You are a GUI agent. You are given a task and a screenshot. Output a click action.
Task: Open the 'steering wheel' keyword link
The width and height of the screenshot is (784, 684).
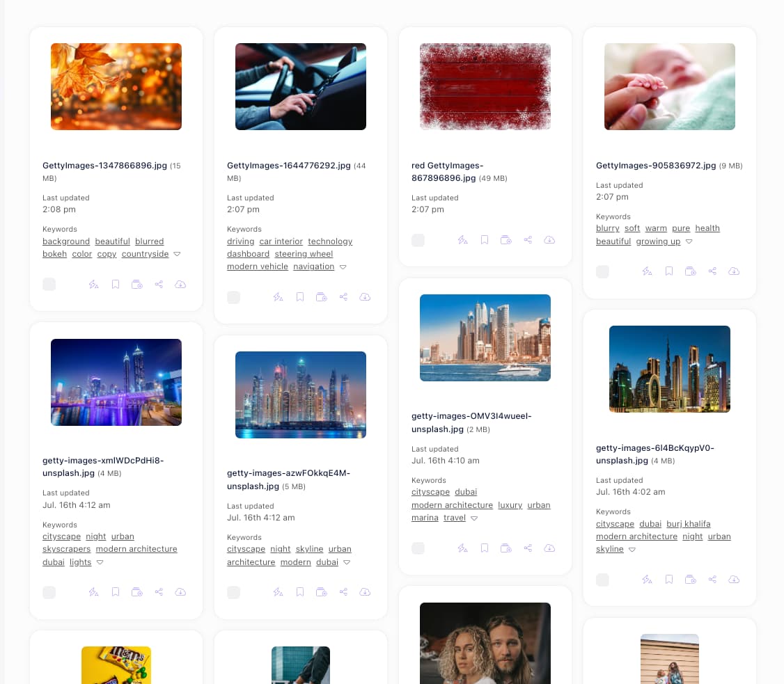[x=304, y=254]
